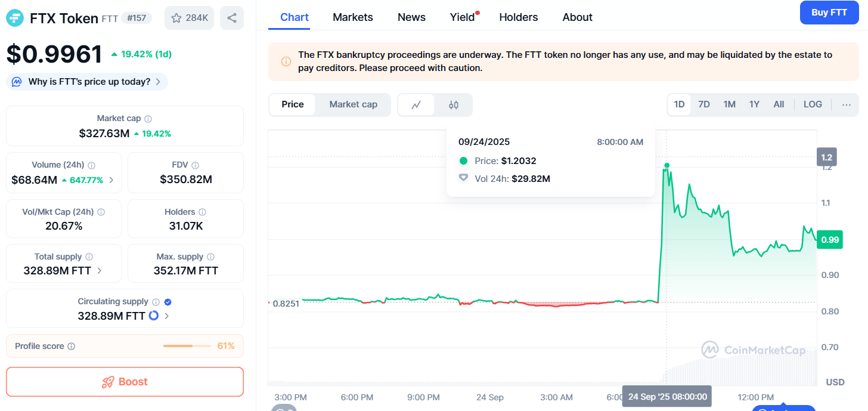This screenshot has width=868, height=411.
Task: Switch to line chart view icon
Action: pos(416,105)
